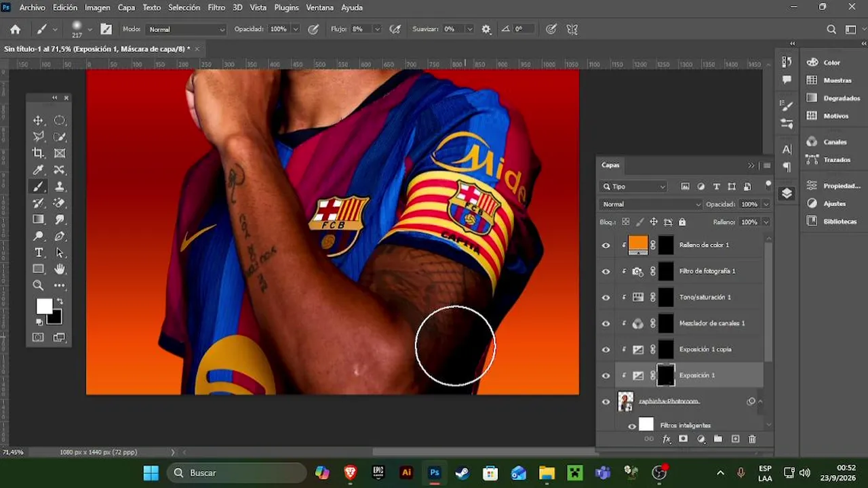Open the layer blend mode Normal dropdown
The height and width of the screenshot is (488, 868).
[651, 204]
